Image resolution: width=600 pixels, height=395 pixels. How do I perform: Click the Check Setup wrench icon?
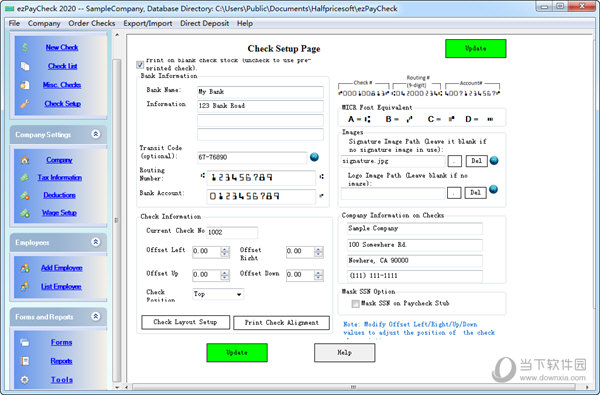pyautogui.click(x=25, y=104)
